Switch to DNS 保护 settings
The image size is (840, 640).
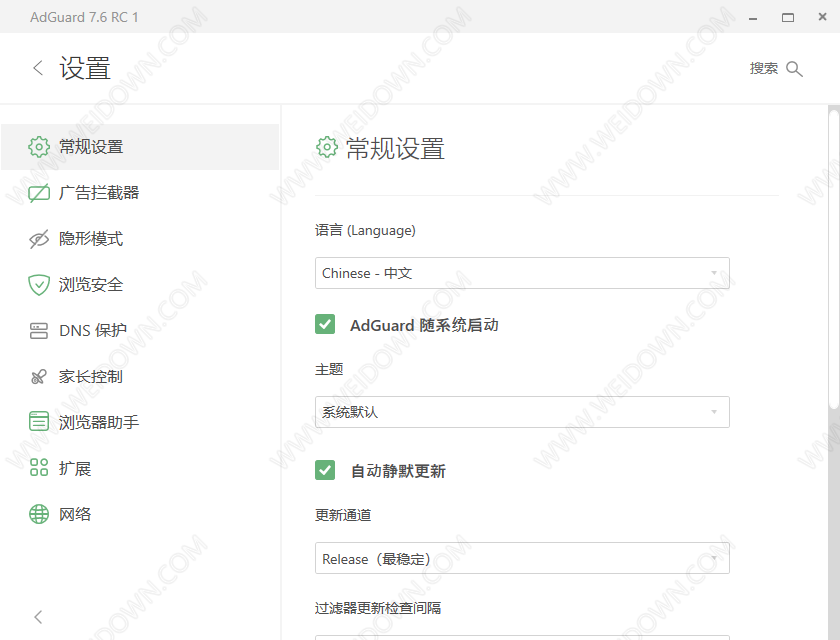click(140, 331)
